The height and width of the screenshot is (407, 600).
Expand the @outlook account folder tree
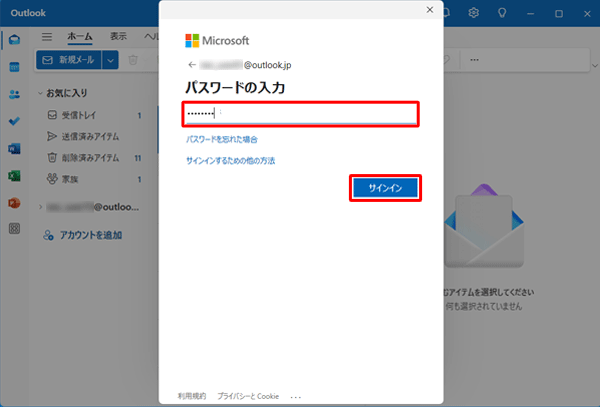tap(41, 207)
